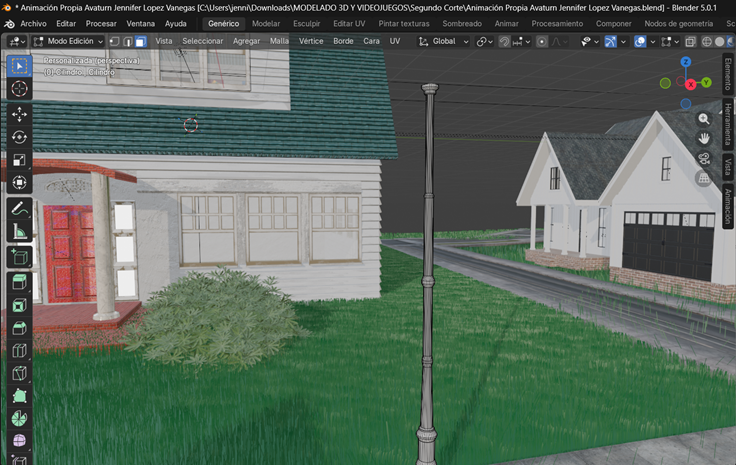
Task: Open the Global transform orientation dropdown
Action: pyautogui.click(x=443, y=42)
